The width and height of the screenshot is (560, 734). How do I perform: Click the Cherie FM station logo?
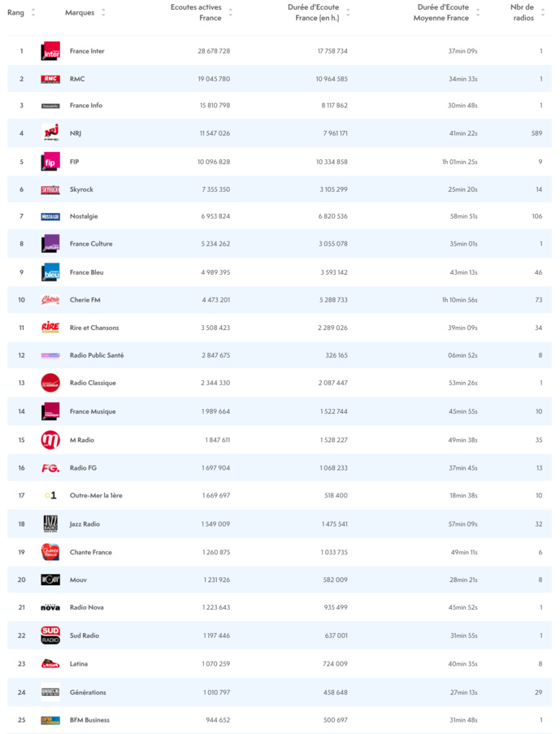click(x=50, y=301)
